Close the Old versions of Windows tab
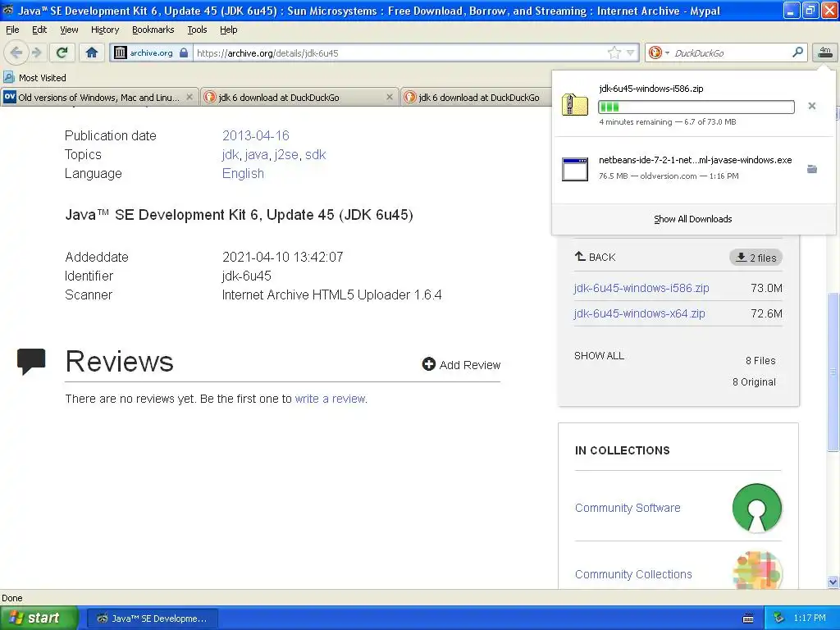 coord(189,97)
